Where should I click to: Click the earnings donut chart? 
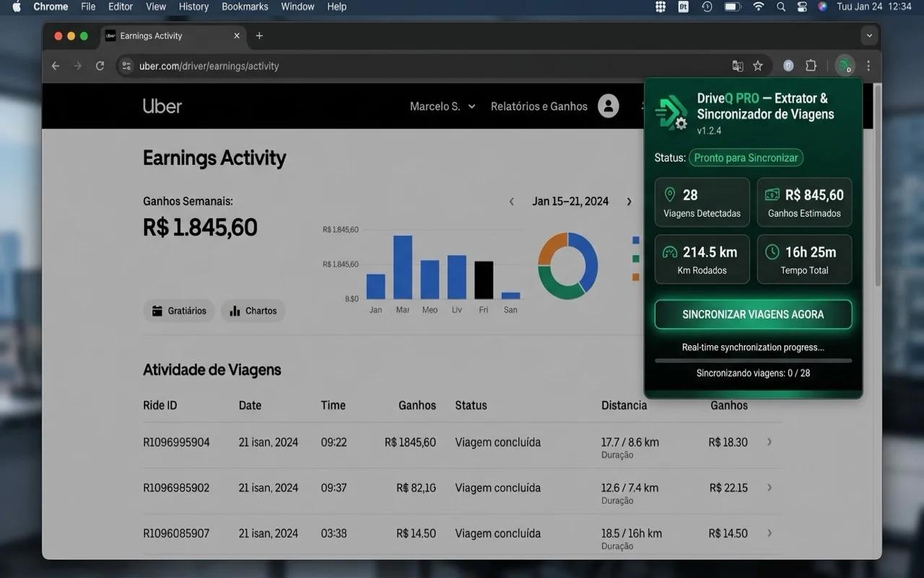click(568, 266)
